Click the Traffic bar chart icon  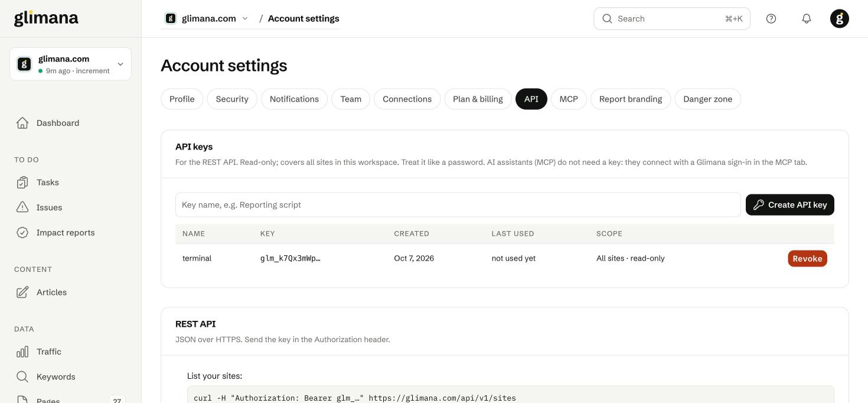(x=22, y=352)
